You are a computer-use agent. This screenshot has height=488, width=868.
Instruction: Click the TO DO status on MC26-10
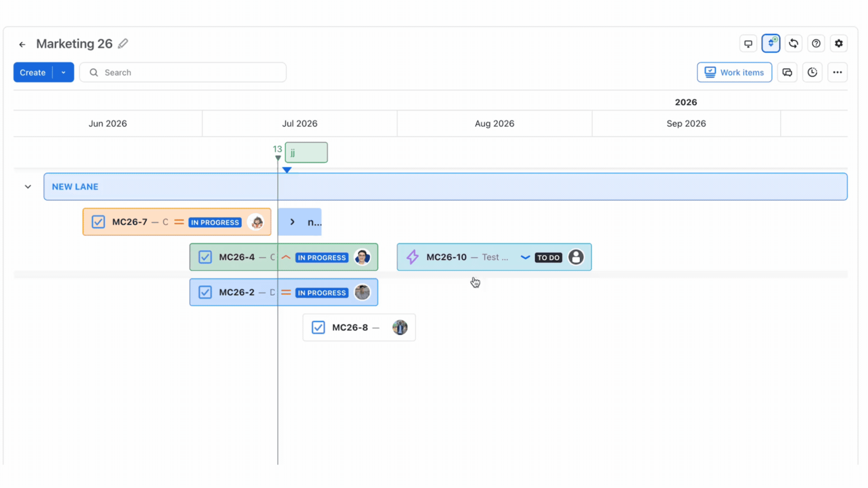(548, 258)
